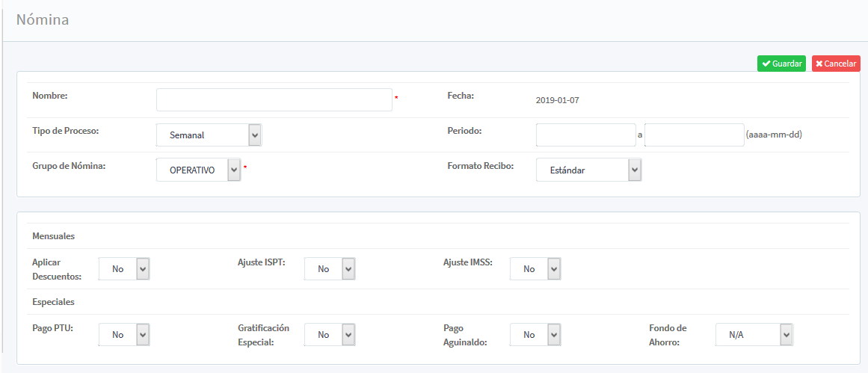The height and width of the screenshot is (373, 868).
Task: Open the Fondo de Ahorro dropdown
Action: tap(754, 335)
